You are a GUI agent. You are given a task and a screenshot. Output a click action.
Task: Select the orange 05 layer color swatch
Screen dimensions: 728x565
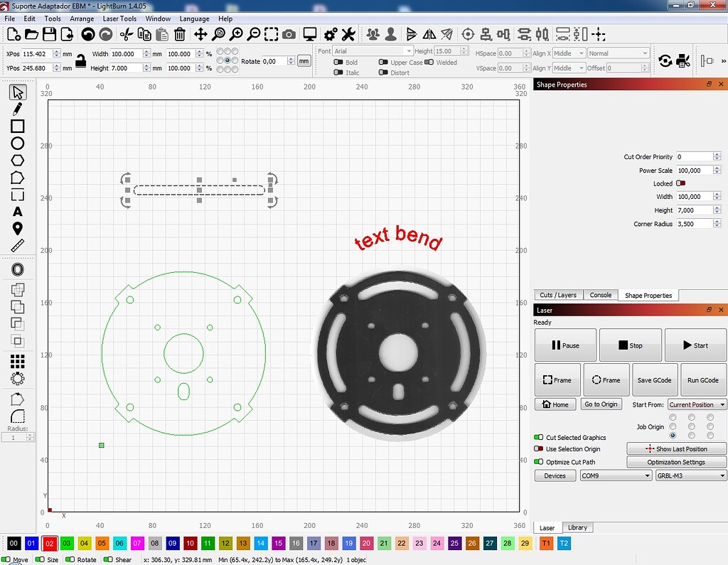101,543
